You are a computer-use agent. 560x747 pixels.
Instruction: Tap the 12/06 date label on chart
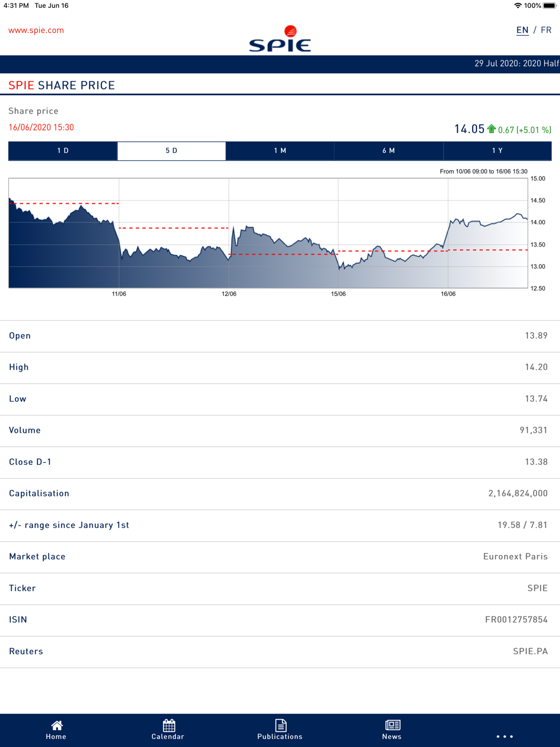point(229,294)
